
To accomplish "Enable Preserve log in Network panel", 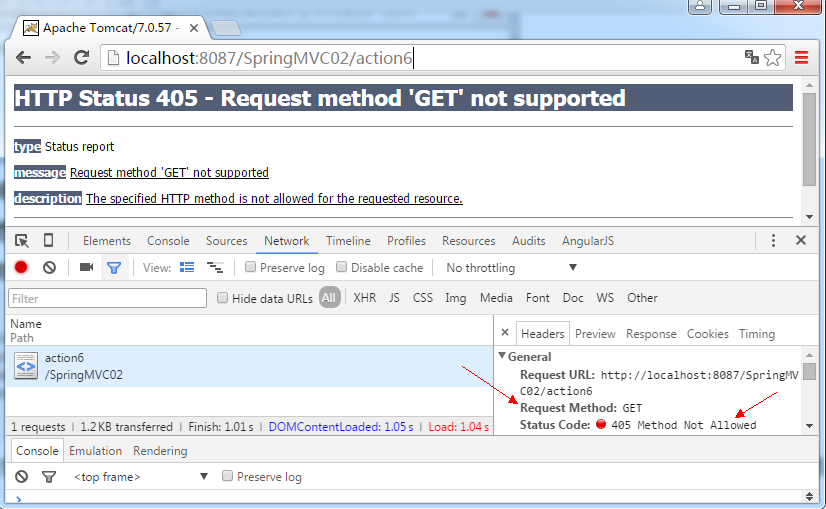I will click(251, 267).
